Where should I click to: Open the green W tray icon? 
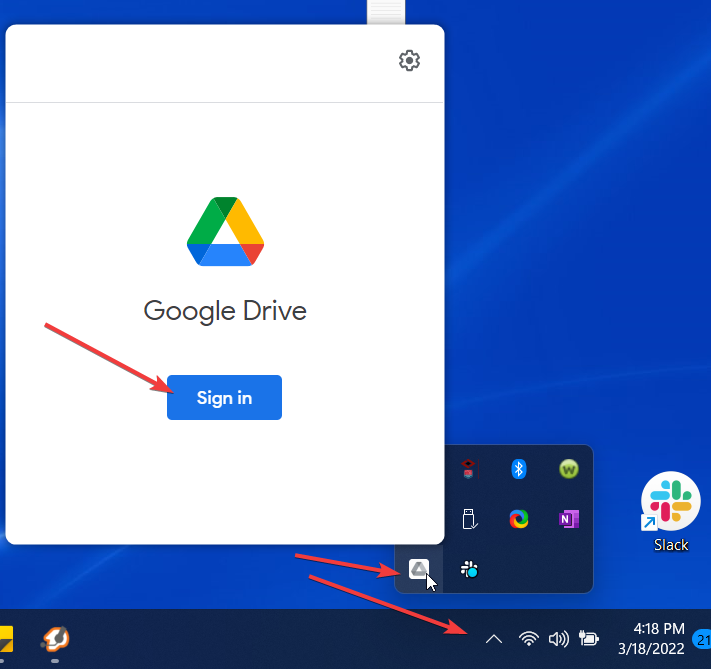(569, 469)
